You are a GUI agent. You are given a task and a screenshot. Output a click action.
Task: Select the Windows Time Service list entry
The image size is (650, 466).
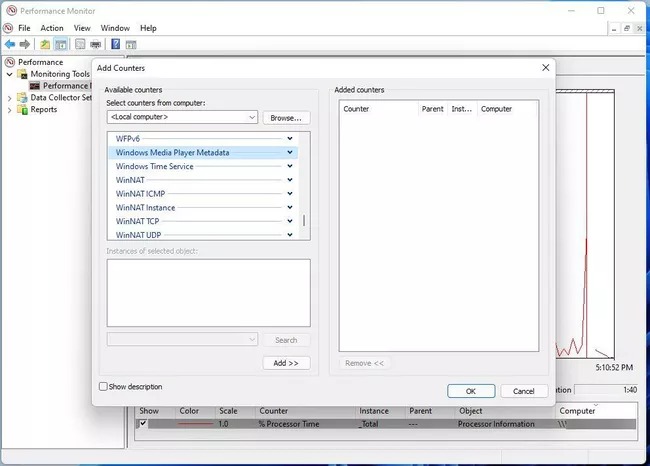point(155,166)
